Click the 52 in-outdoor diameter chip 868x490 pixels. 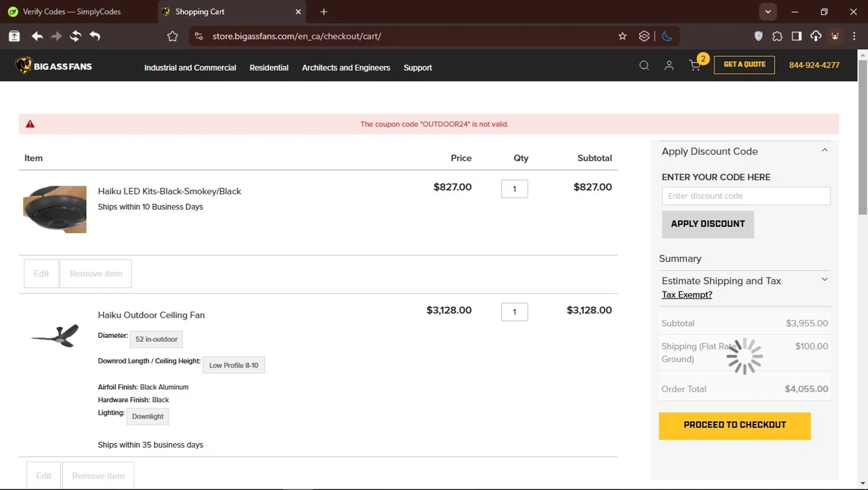coord(156,340)
